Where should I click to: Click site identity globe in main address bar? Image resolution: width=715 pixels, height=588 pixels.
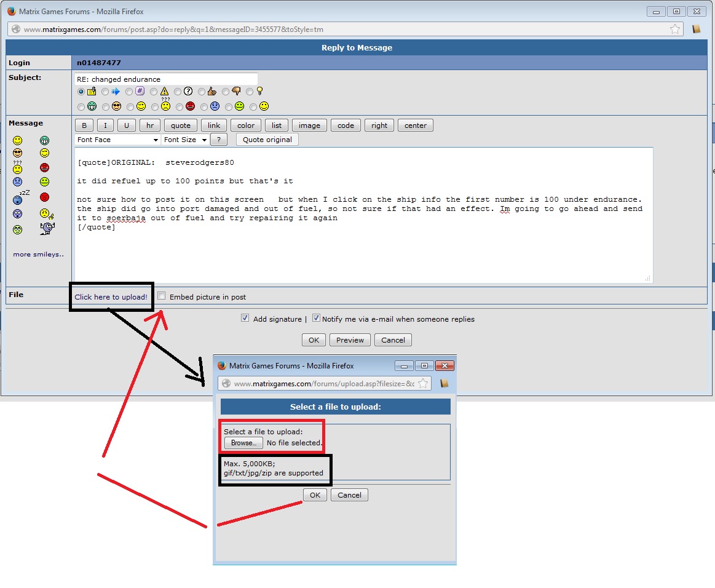(x=16, y=29)
